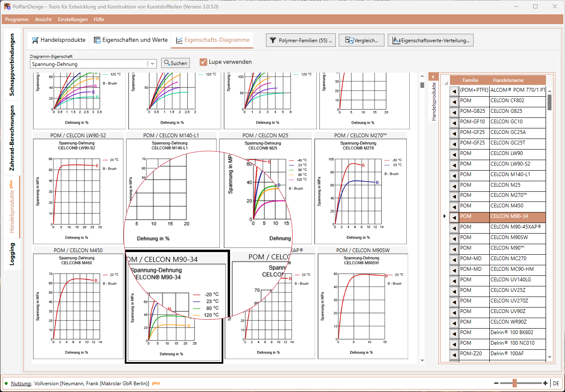Click the product list's scroll-down arrow
Image resolution: width=565 pixels, height=392 pixels.
549,357
